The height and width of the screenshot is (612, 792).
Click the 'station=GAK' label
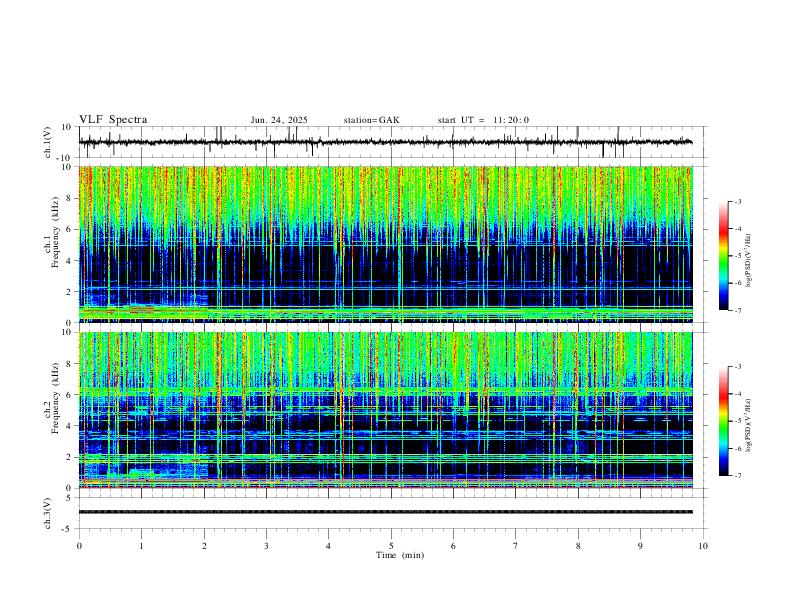[x=371, y=120]
